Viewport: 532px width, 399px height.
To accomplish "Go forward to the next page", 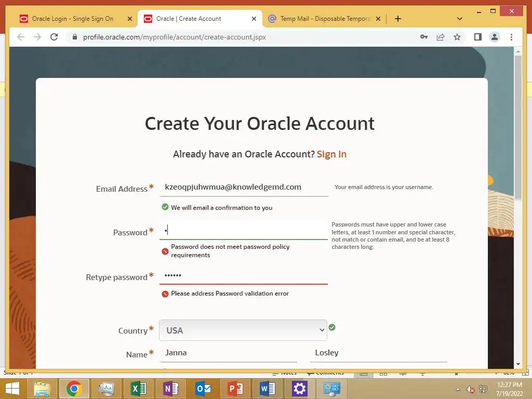I will tap(37, 37).
